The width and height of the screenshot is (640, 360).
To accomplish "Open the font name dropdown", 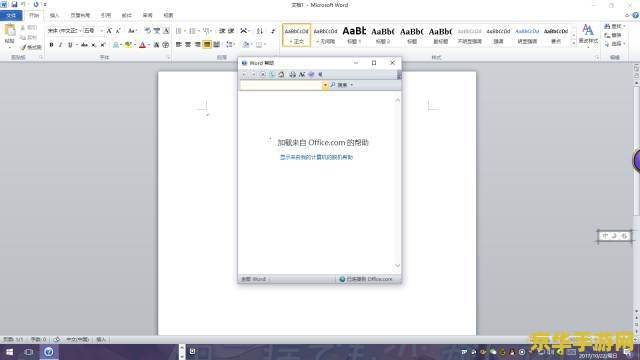I will [x=80, y=31].
